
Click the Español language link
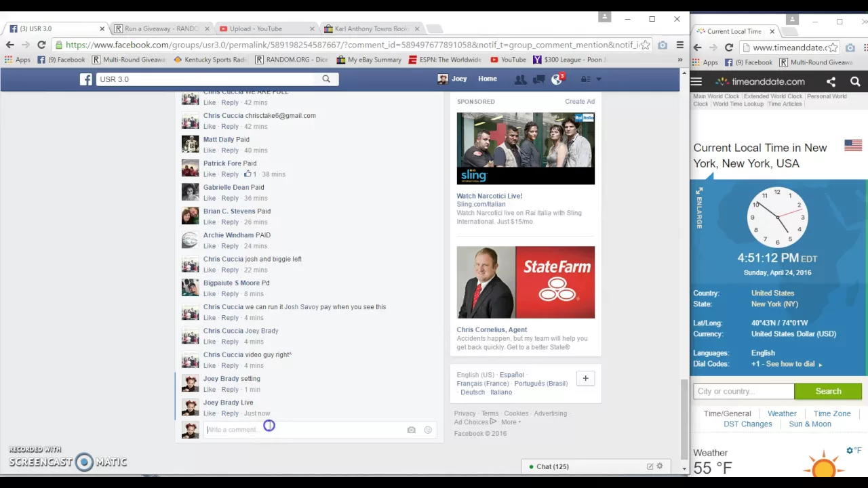[511, 375]
